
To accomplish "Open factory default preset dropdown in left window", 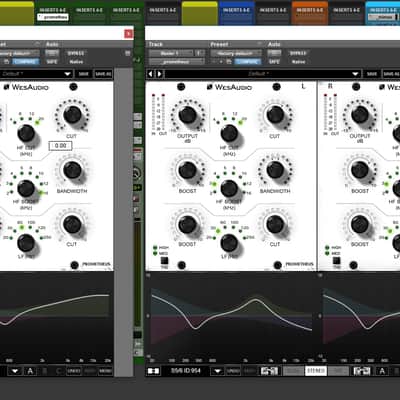I will (x=19, y=53).
